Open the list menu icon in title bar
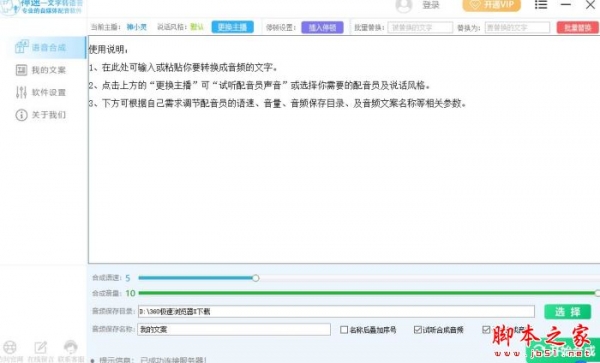Screen dimensions: 600x363 (541, 5)
